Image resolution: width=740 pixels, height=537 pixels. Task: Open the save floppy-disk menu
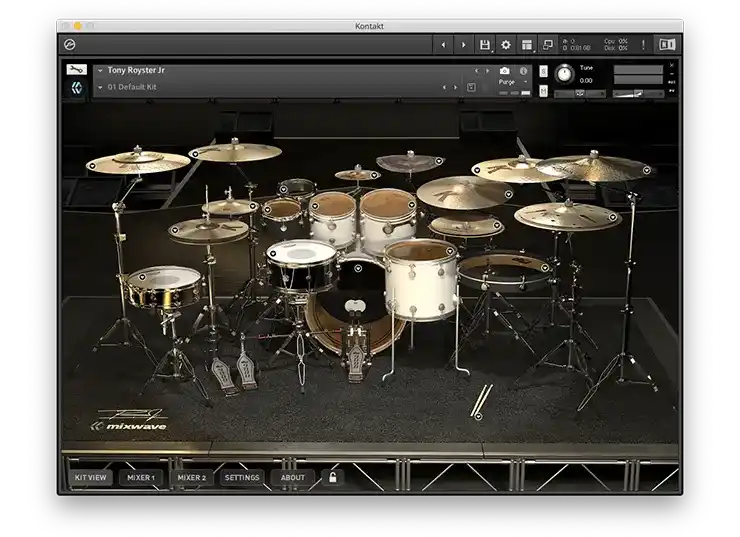pyautogui.click(x=485, y=45)
